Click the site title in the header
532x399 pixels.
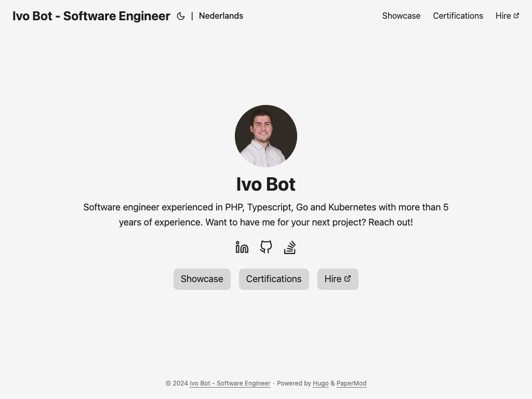91,16
